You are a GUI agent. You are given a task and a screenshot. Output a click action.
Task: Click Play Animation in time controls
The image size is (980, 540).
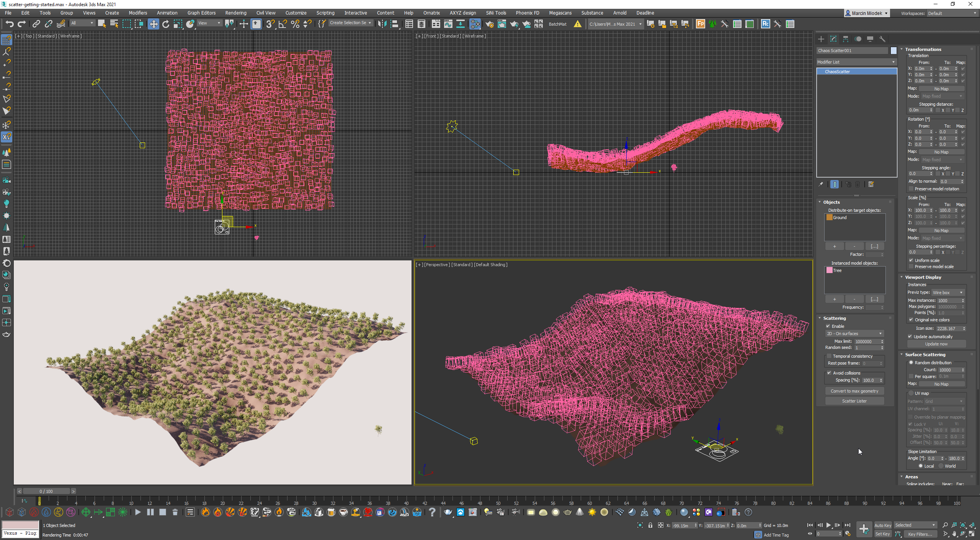point(828,525)
